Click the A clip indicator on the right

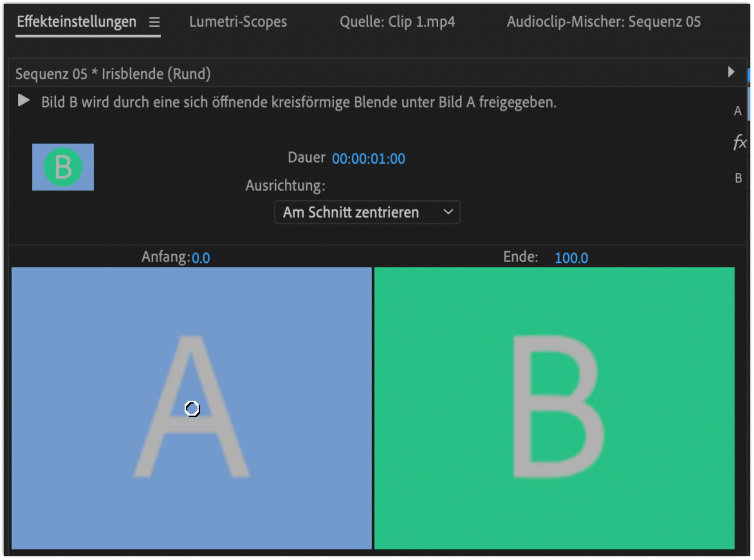738,111
